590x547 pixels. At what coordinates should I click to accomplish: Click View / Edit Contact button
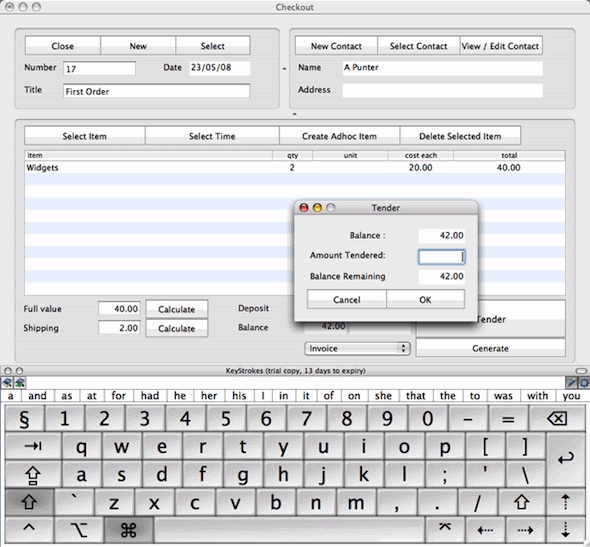coord(501,46)
